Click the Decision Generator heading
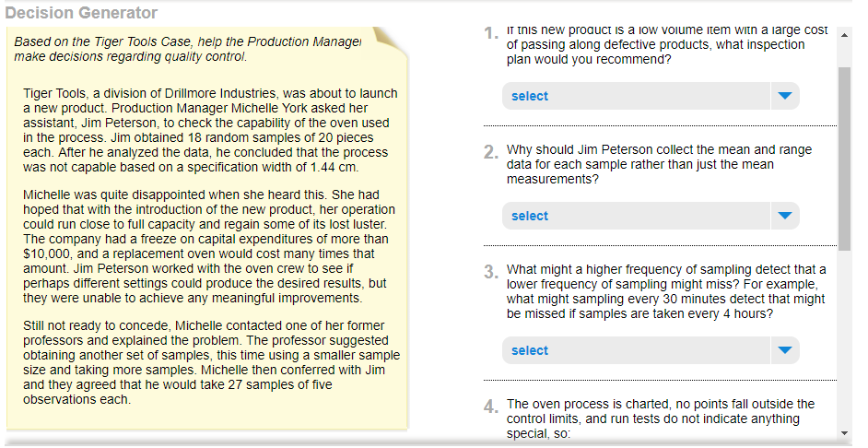This screenshot has width=868, height=448. tap(81, 13)
